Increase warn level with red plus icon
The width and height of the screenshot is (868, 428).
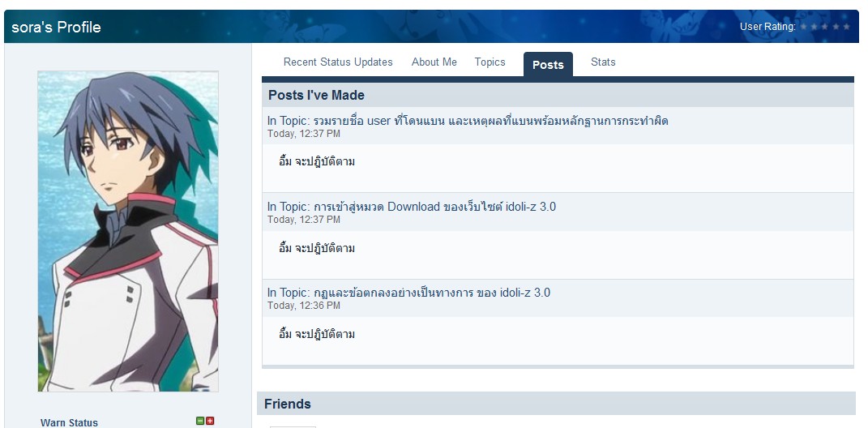(210, 421)
